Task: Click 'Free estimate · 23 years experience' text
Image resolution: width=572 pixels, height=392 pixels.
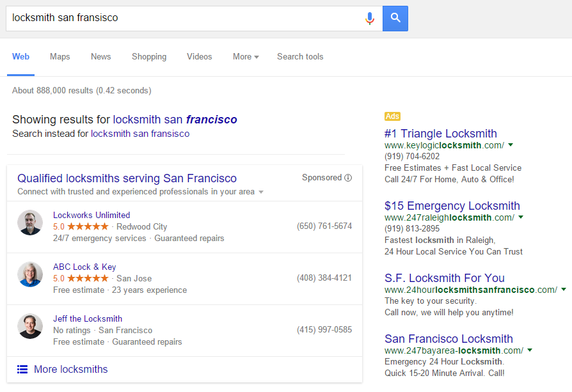Action: tap(120, 290)
